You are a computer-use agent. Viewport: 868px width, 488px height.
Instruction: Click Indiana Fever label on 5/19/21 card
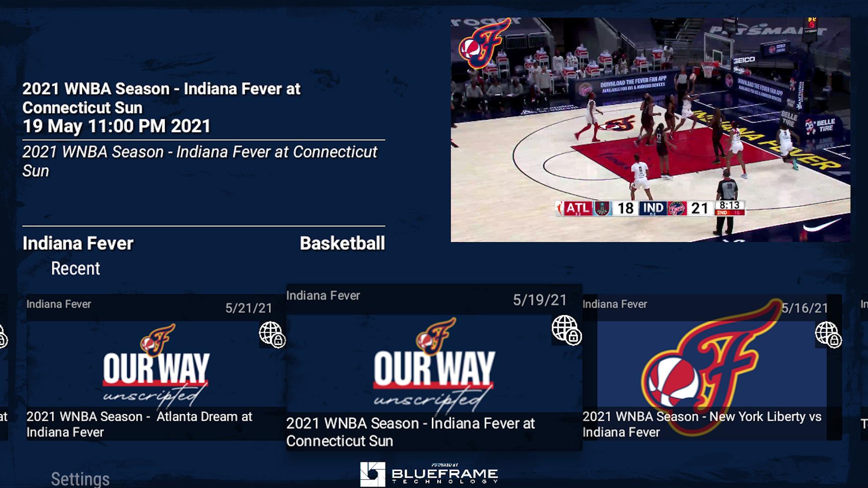coord(323,296)
